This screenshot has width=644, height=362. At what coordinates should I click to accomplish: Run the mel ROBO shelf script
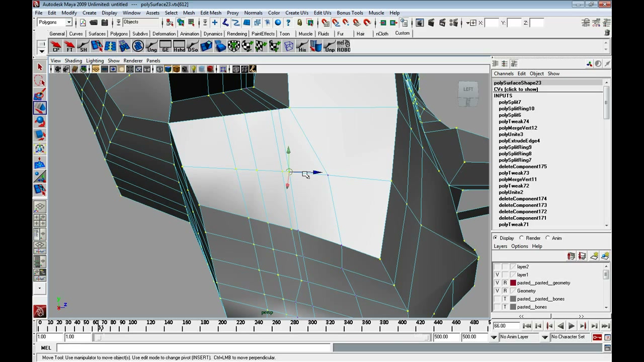(x=344, y=47)
